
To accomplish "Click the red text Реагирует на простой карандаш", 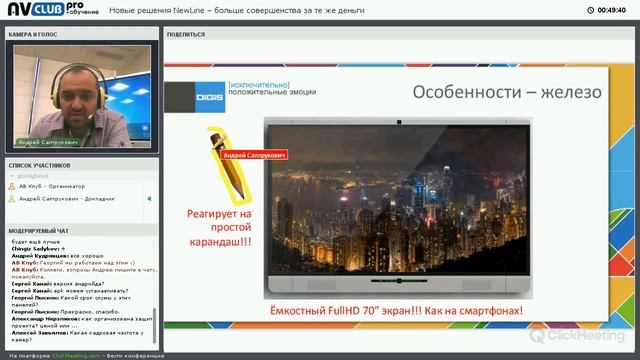I will click(220, 227).
